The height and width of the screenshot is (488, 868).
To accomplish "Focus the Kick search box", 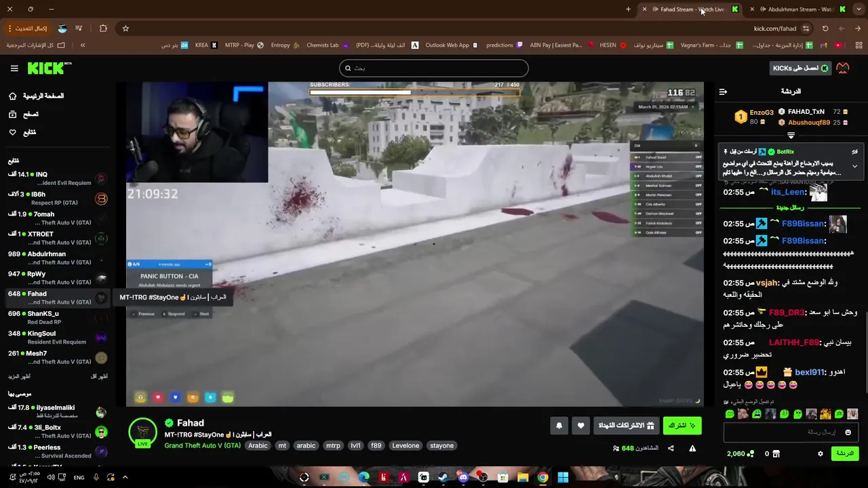I will click(433, 68).
